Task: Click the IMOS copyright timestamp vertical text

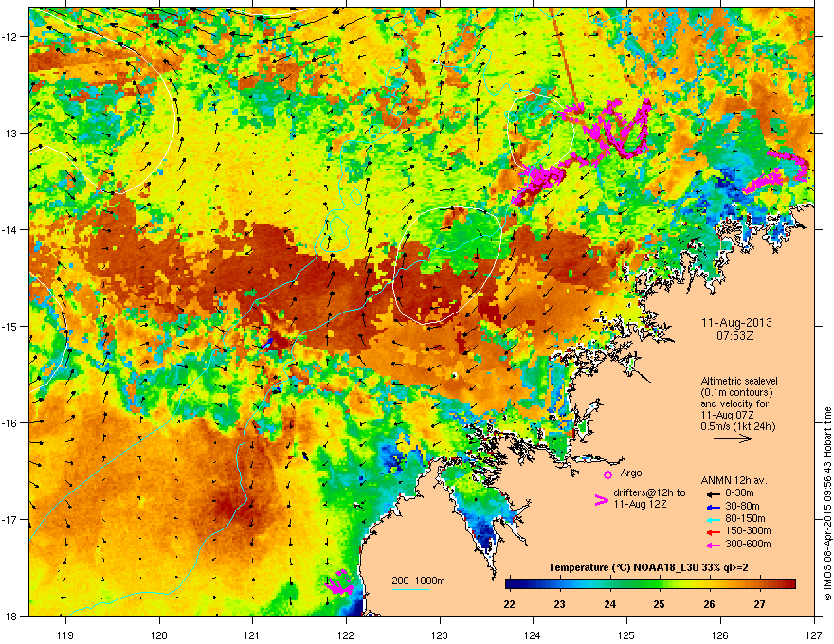Action: pos(827,504)
